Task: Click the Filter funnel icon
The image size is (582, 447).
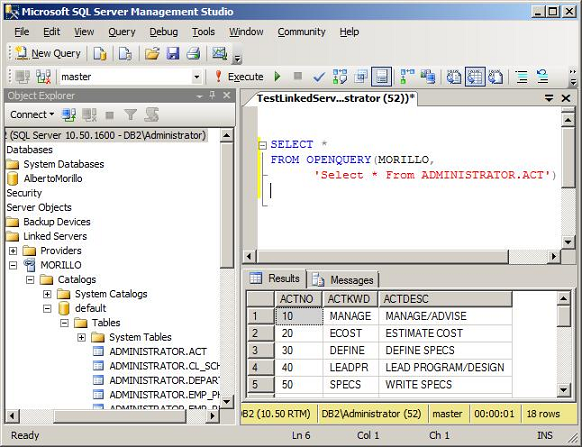Action: [x=130, y=115]
